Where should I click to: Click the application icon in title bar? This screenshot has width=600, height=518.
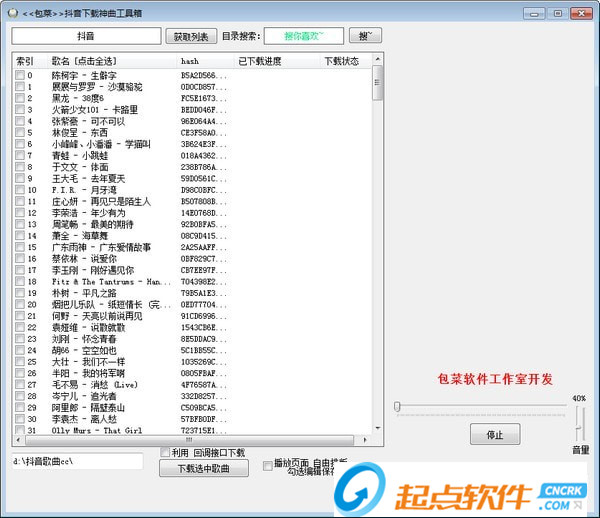(13, 13)
